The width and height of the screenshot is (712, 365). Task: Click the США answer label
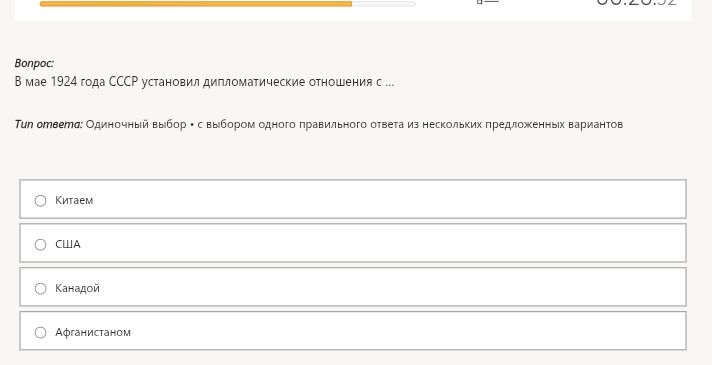coord(68,244)
